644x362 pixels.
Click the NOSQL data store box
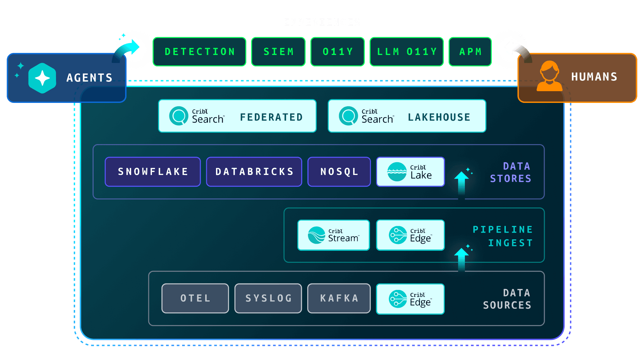point(339,172)
